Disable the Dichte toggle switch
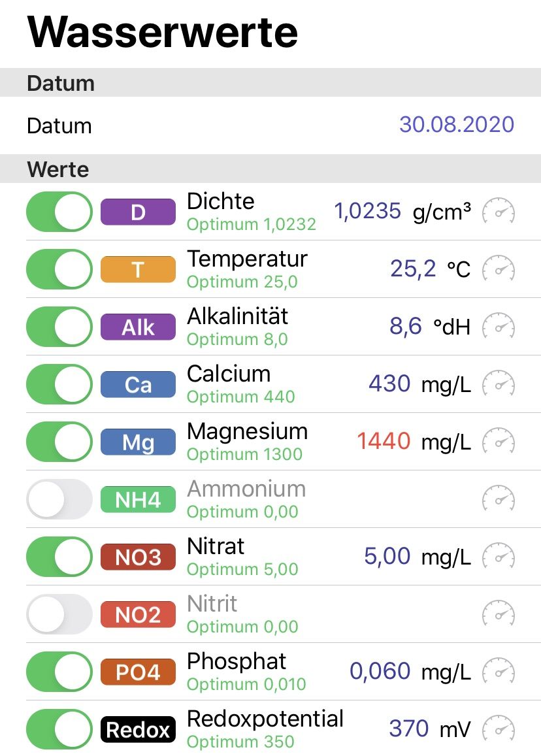Screen dimensions: 541x756 point(59,212)
